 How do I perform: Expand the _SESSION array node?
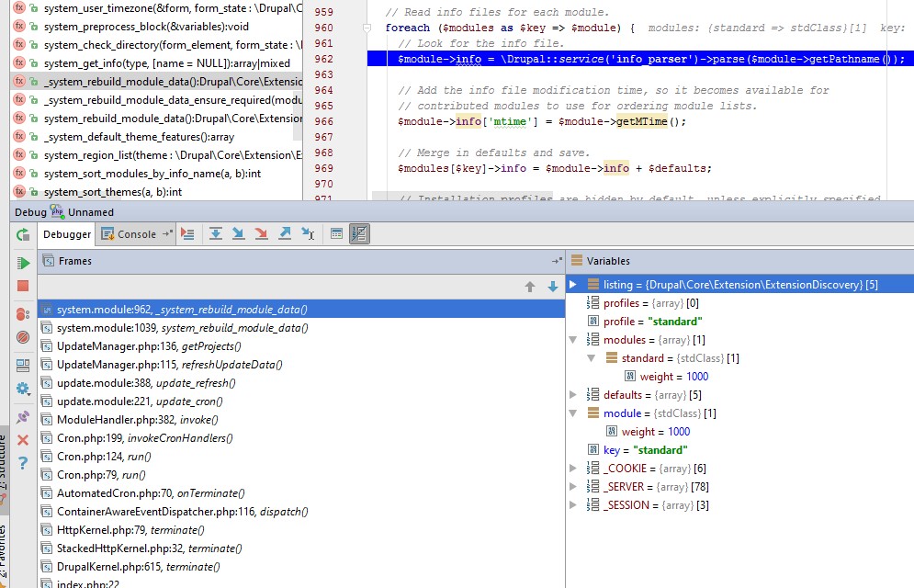tap(573, 505)
